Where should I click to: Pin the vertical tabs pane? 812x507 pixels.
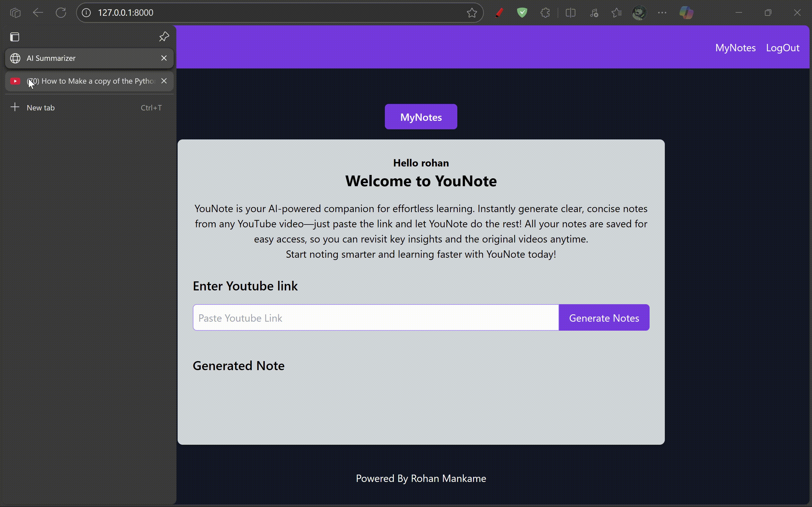pos(164,37)
